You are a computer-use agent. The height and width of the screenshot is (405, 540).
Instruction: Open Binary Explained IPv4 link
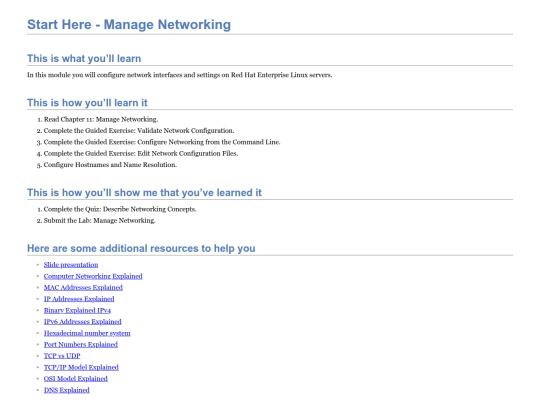click(77, 310)
